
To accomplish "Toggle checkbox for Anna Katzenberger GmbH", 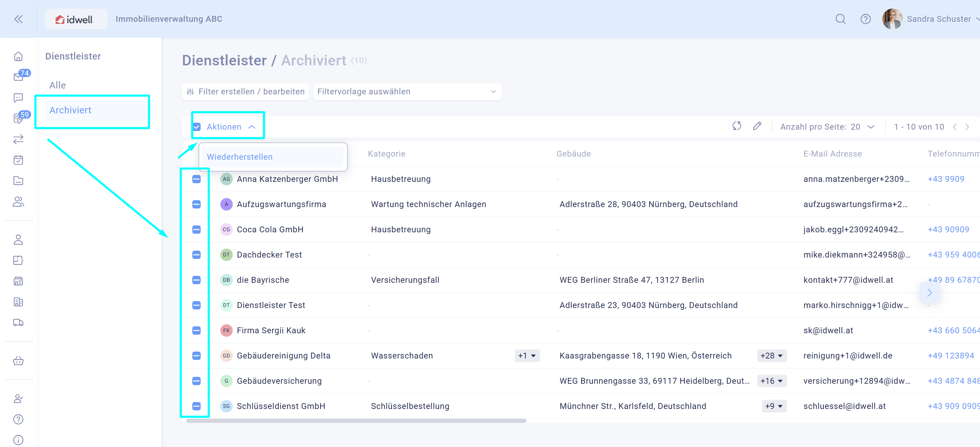I will [196, 179].
